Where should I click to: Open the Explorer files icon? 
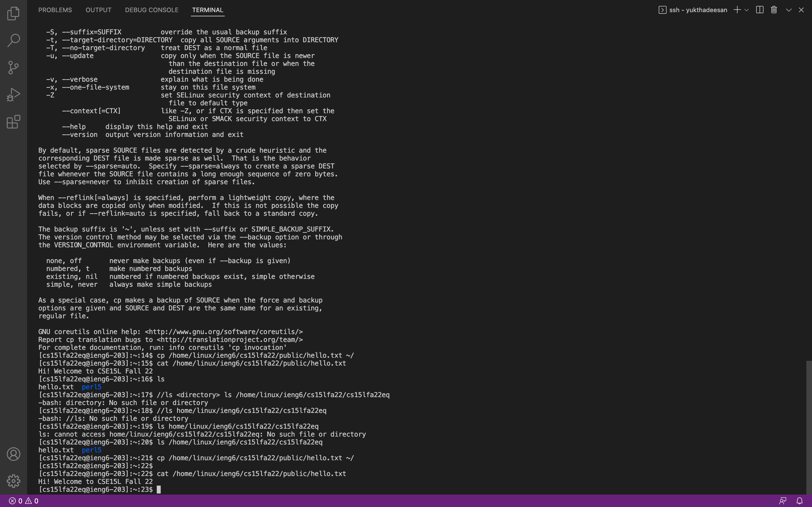point(14,14)
